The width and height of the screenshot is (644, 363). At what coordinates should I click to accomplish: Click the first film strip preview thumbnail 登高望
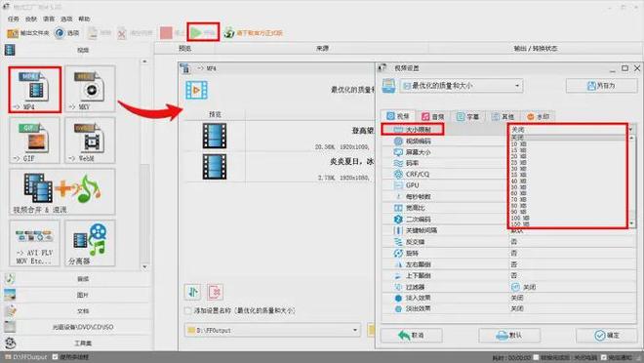click(215, 136)
